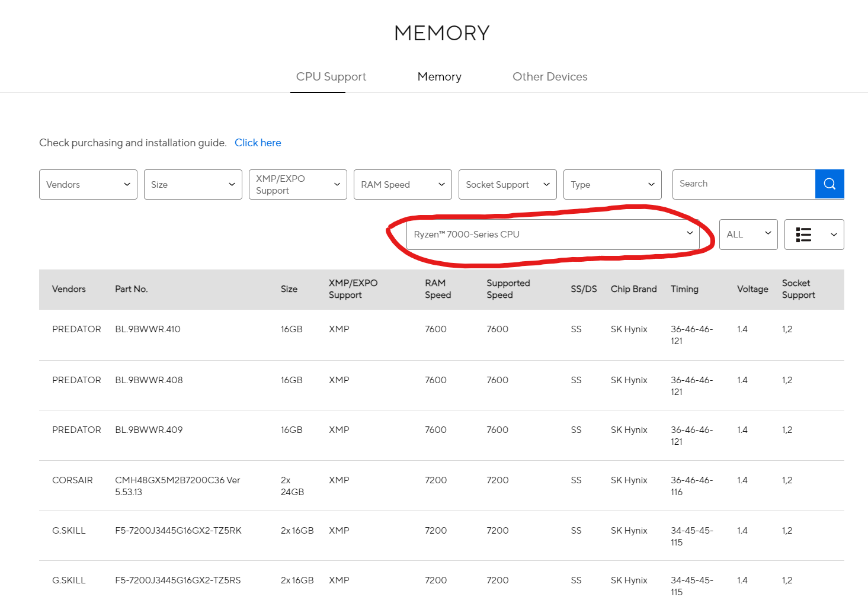Open the Ryzen 7000-Series CPU selector

point(552,235)
